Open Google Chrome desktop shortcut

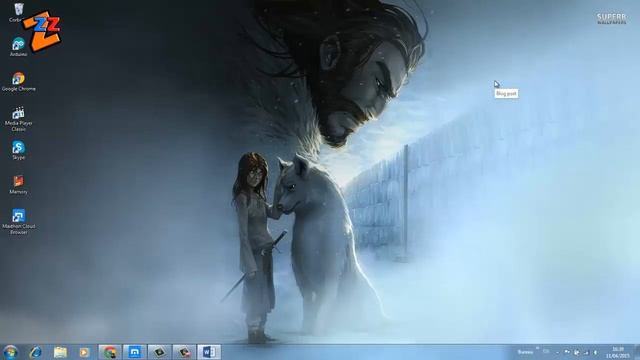point(18,82)
